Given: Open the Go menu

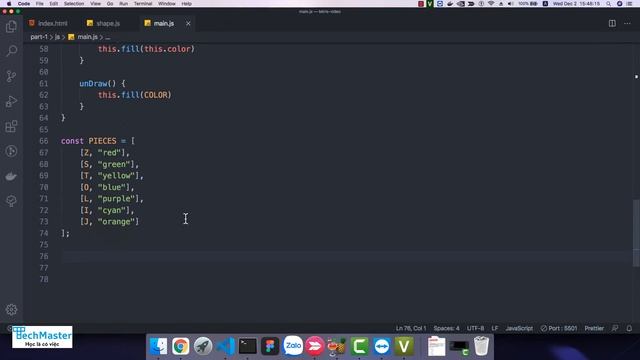Looking at the screenshot, I should click(x=110, y=4).
